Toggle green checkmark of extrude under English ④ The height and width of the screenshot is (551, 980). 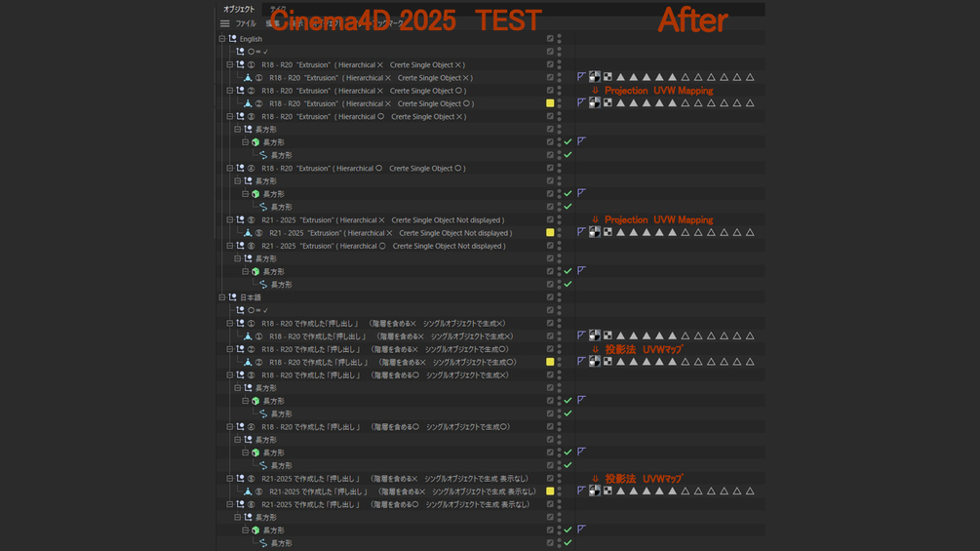tap(568, 194)
